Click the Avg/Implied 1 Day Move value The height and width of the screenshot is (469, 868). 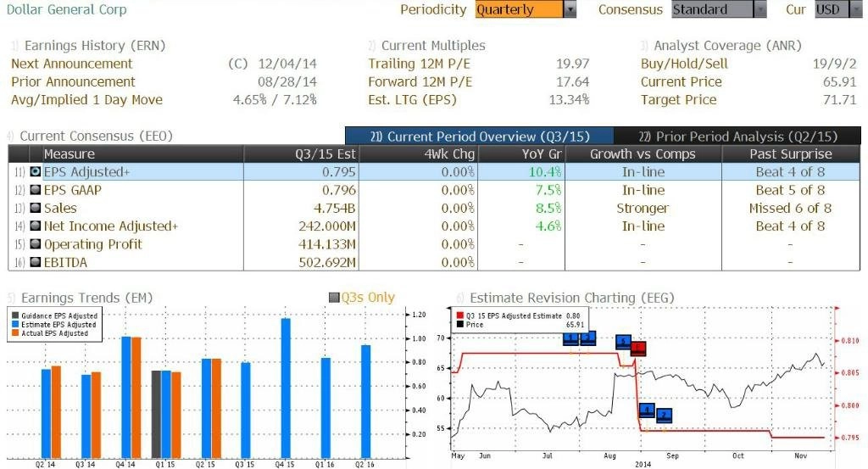point(275,100)
